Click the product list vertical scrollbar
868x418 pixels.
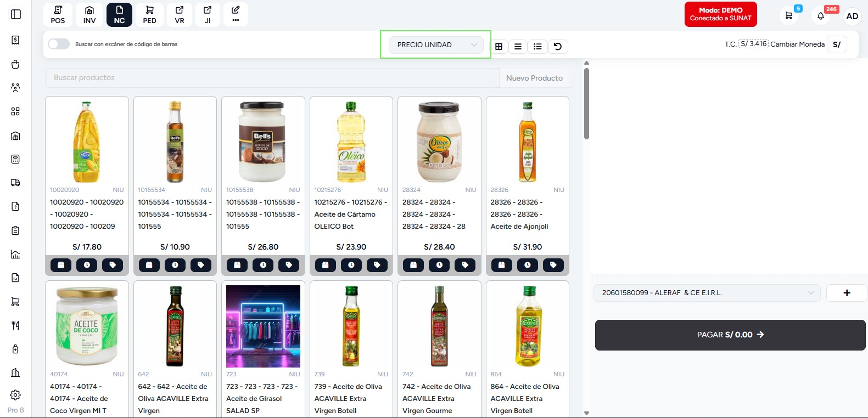coord(586,103)
